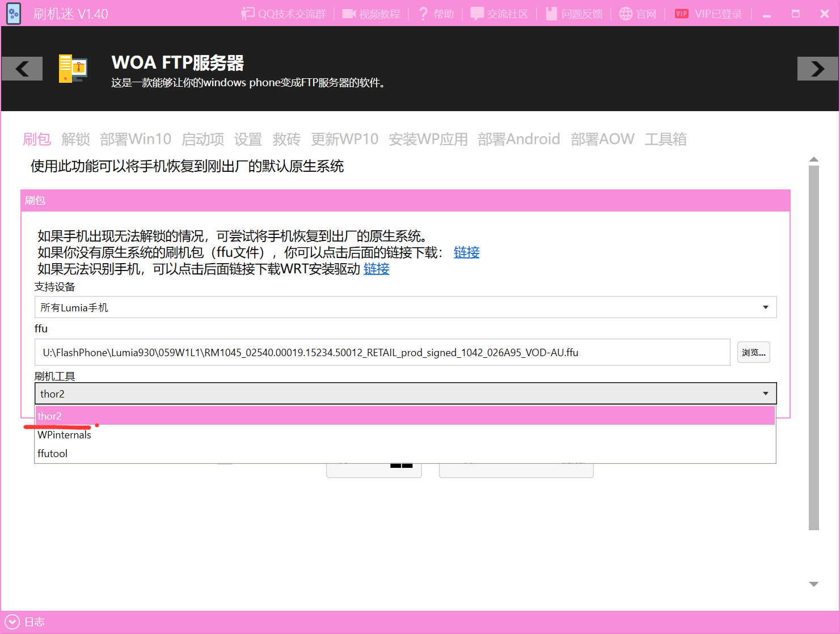840x634 pixels.
Task: Go to next banner with right arrow
Action: (x=817, y=69)
